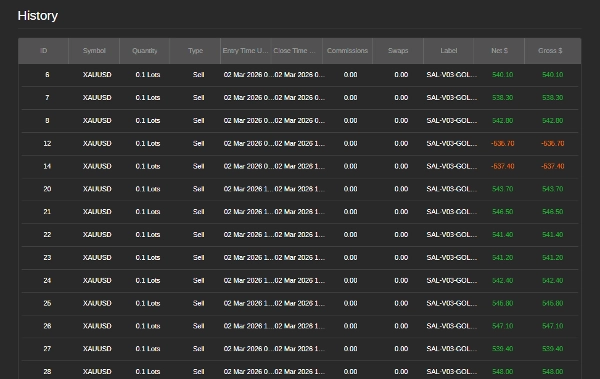Screen dimensions: 600x379
Task: Click the Close Time column header
Action: [x=297, y=51]
